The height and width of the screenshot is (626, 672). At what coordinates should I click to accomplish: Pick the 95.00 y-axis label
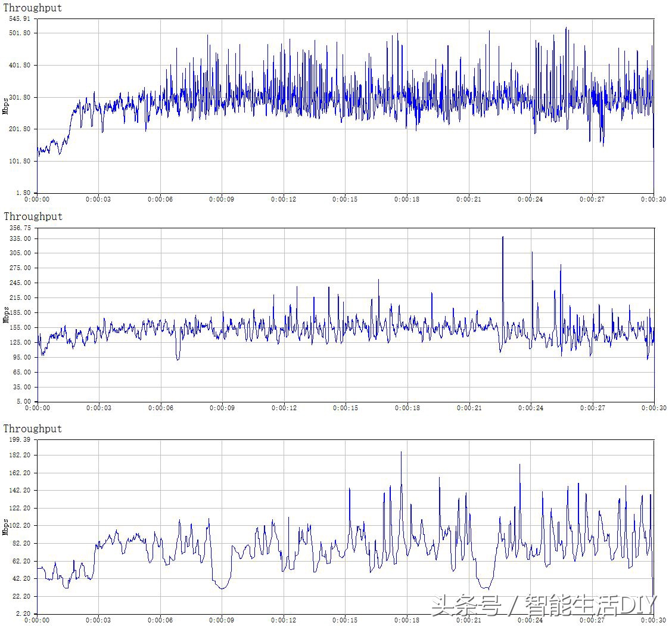point(22,357)
